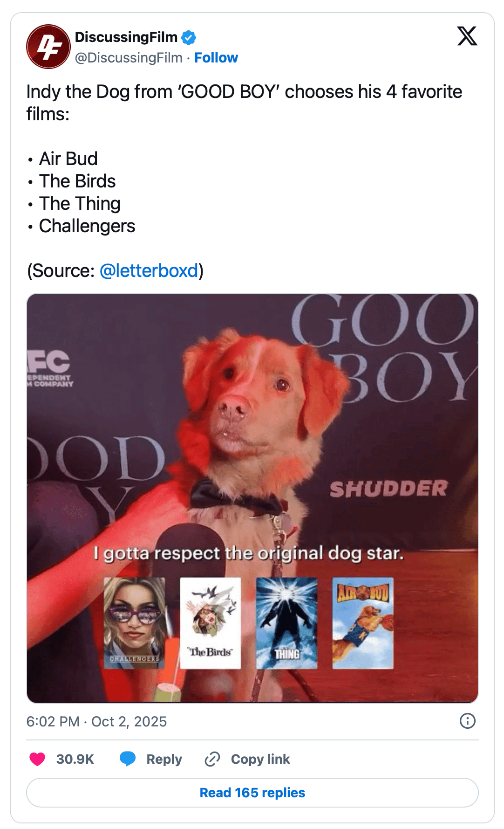
Task: Click the 30.9K likes count
Action: [x=75, y=759]
